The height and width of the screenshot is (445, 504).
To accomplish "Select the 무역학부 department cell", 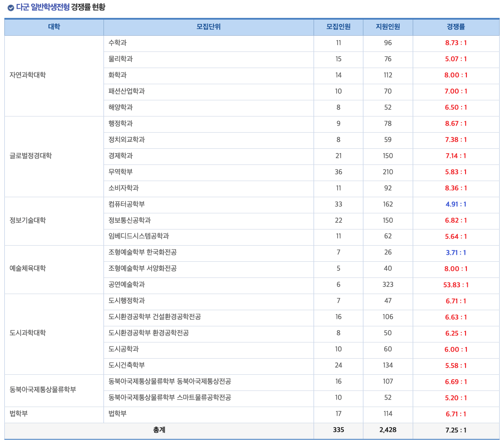I will (118, 172).
